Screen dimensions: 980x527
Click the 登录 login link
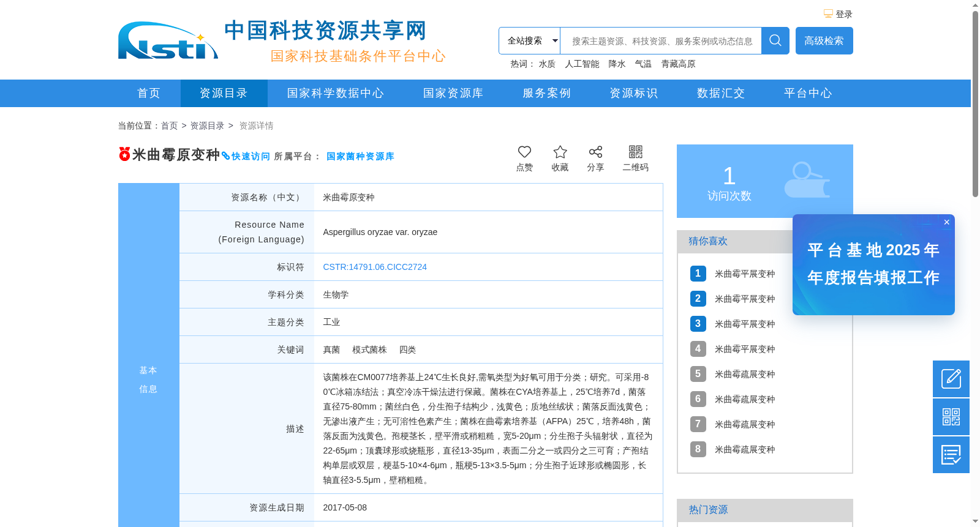click(x=844, y=14)
